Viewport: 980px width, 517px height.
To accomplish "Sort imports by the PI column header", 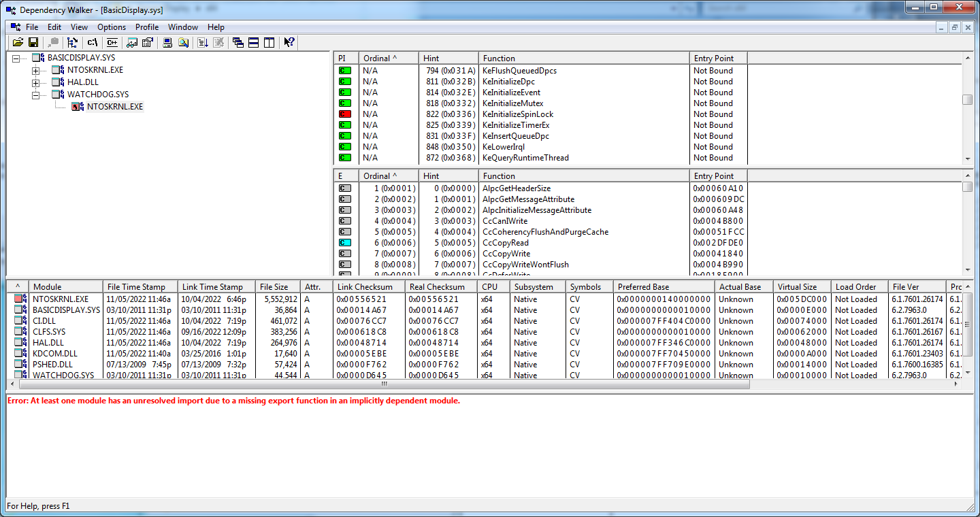I will [346, 59].
